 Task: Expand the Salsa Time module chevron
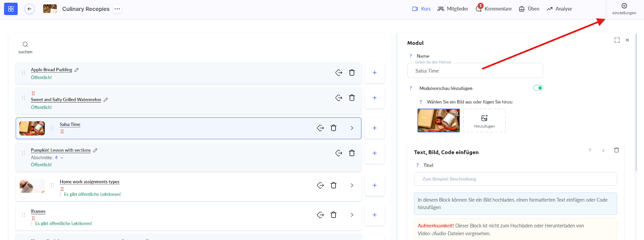(x=352, y=128)
